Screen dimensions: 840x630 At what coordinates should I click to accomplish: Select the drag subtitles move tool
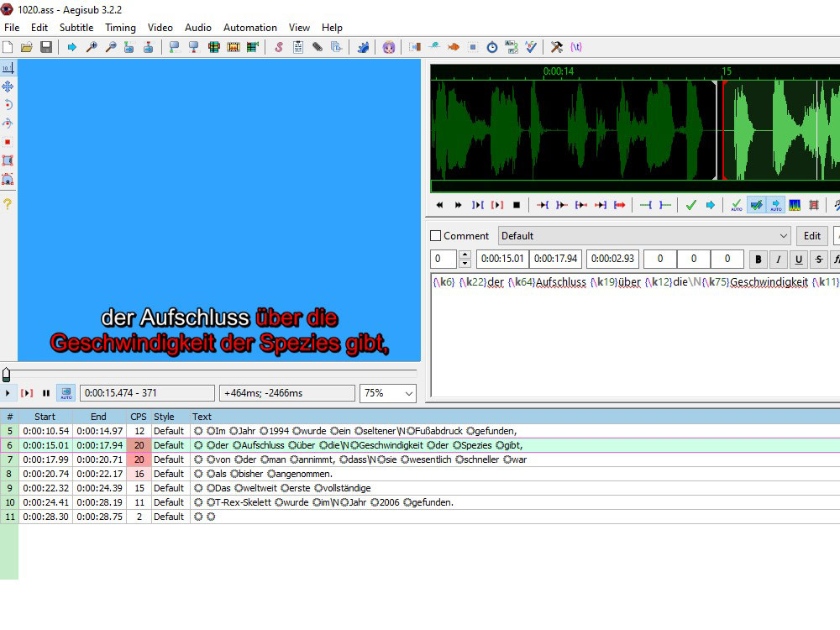pos(8,87)
